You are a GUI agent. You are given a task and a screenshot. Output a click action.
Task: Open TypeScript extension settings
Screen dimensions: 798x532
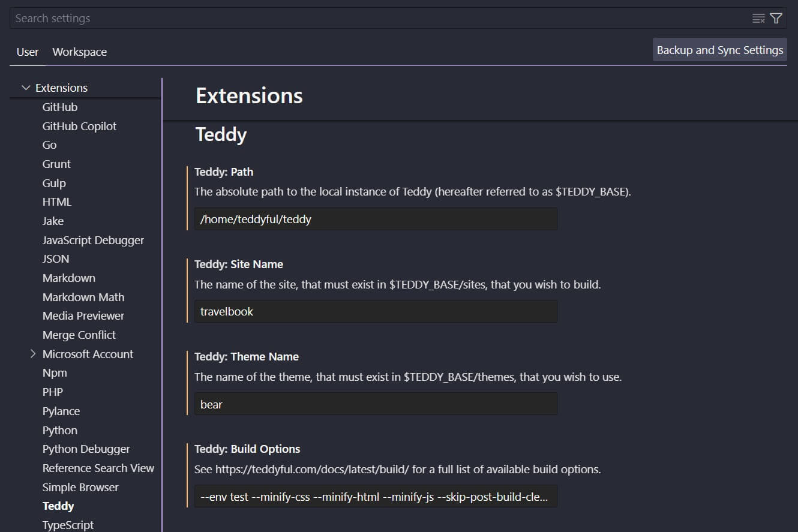[68, 525]
